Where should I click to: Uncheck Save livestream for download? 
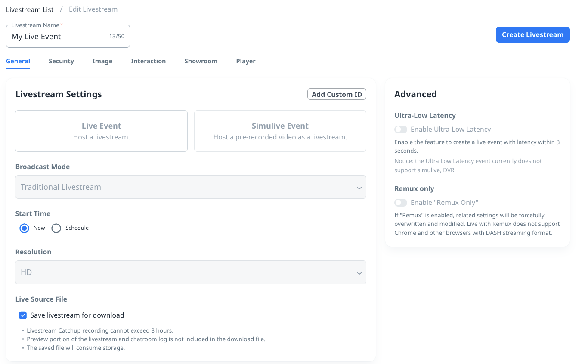pos(23,315)
